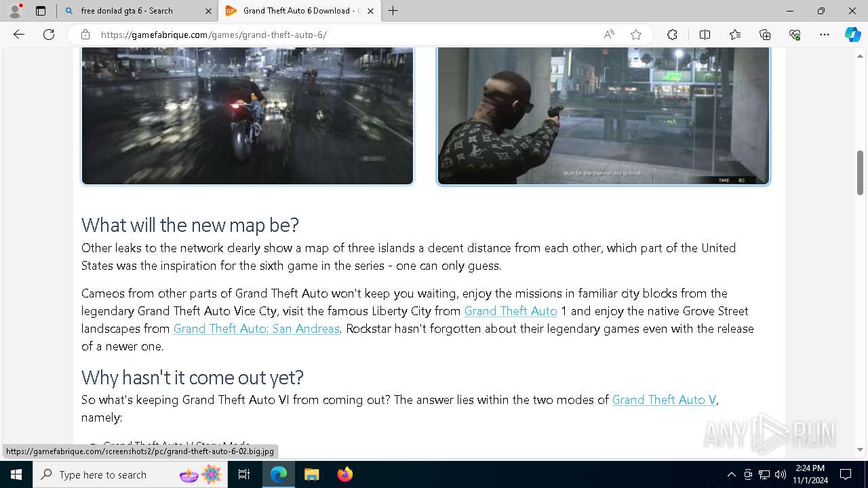The width and height of the screenshot is (868, 488).
Task: Close the 'free donlad gta 6 - Search' tab
Action: click(x=208, y=11)
